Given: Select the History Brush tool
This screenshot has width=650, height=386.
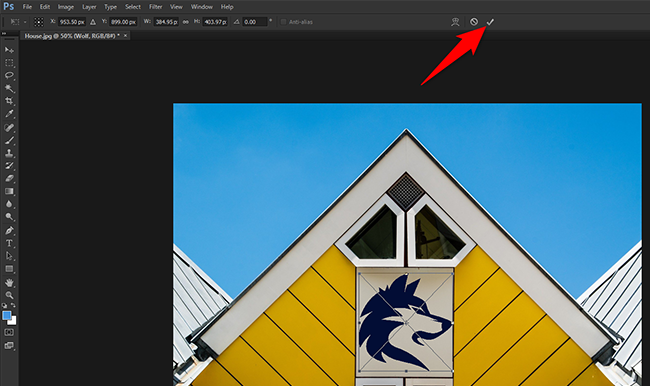Looking at the screenshot, I should point(9,166).
